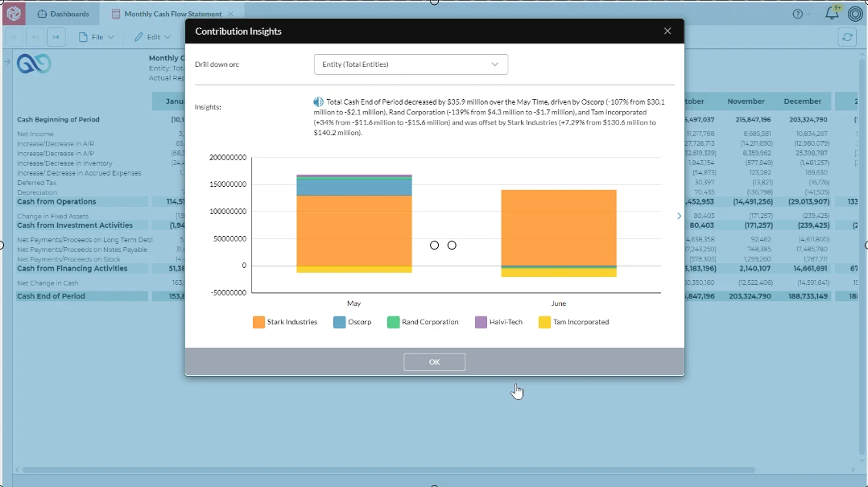
Task: Open the Edit menu
Action: [x=152, y=37]
